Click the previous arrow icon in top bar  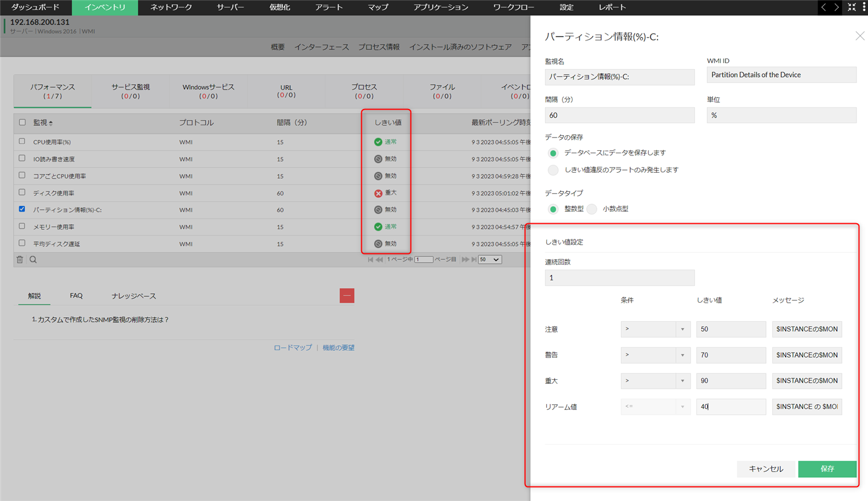(x=823, y=7)
